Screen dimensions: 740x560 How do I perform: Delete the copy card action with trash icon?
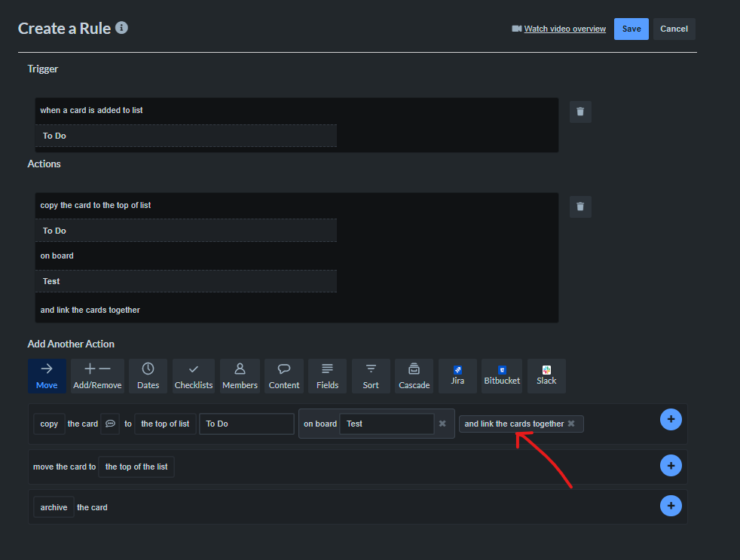(580, 207)
